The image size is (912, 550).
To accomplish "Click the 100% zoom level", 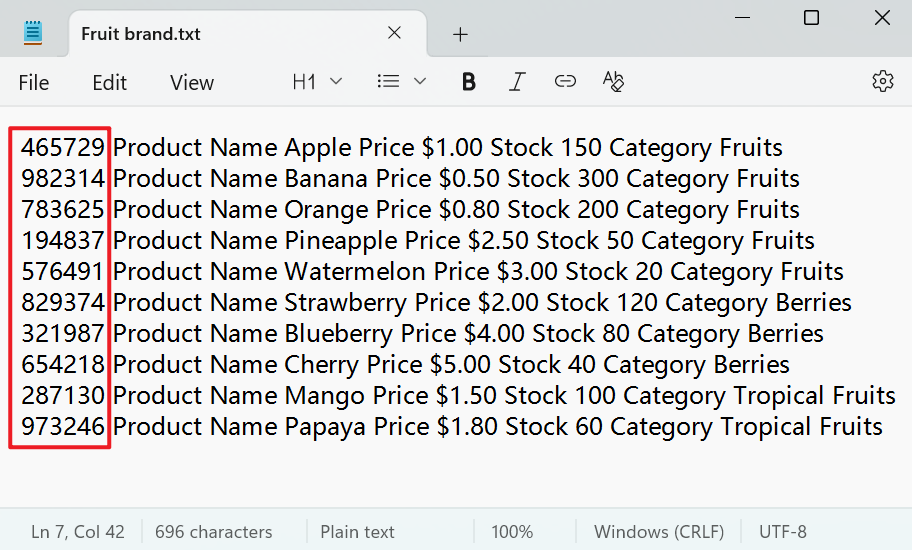I will pos(512,532).
